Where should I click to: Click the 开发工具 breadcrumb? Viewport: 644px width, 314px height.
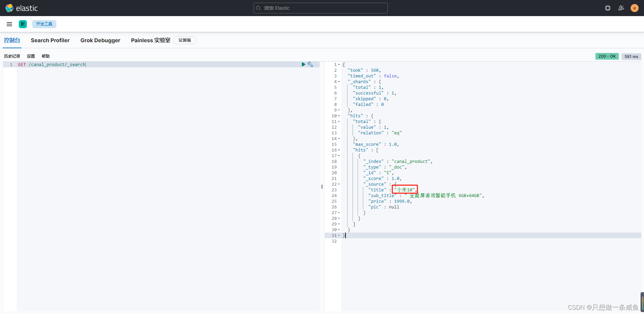44,24
